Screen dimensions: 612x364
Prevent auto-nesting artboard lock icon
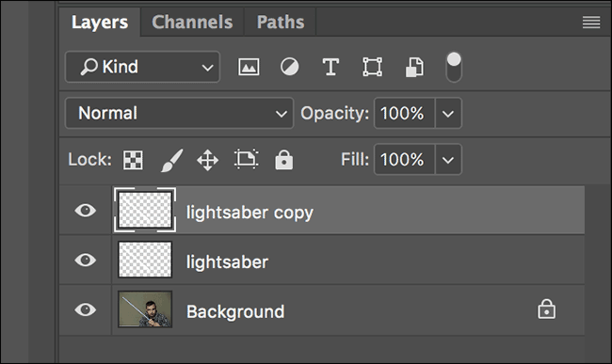(247, 159)
